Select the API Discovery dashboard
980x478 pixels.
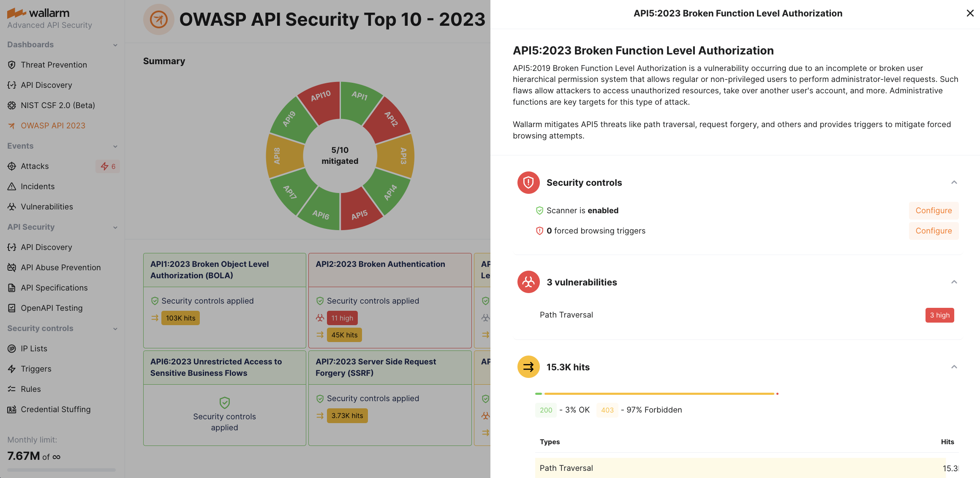(46, 85)
